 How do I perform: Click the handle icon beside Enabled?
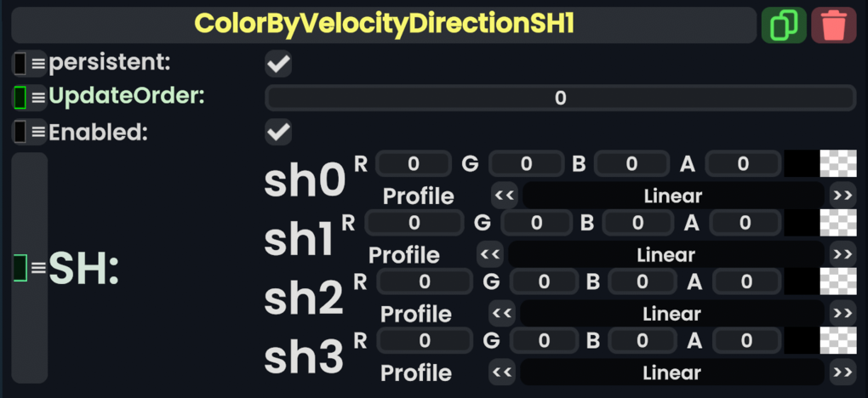29,132
